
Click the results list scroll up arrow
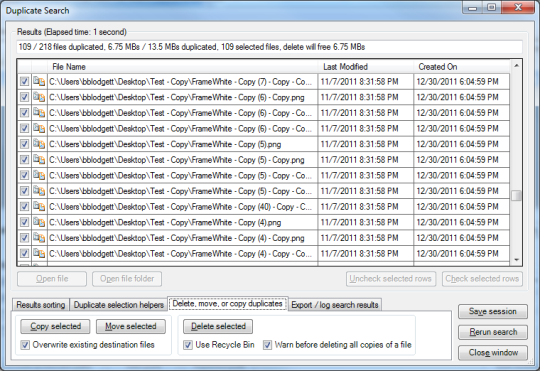516,65
